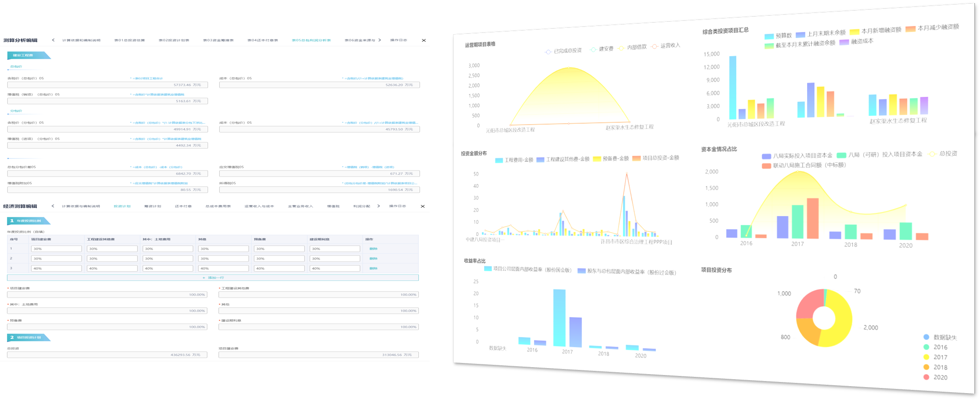
Task: Switch to 表02投资计划表 tab
Action: [x=174, y=40]
